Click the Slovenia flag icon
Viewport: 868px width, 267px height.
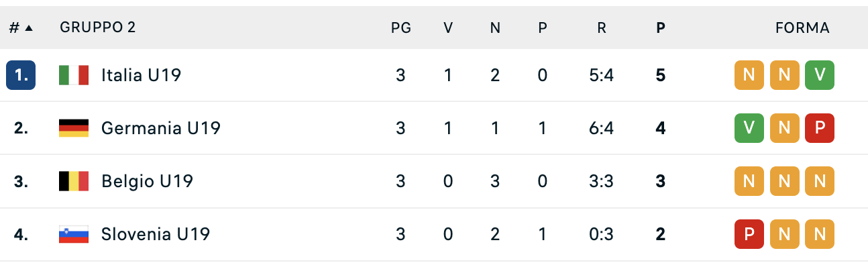coord(74,234)
